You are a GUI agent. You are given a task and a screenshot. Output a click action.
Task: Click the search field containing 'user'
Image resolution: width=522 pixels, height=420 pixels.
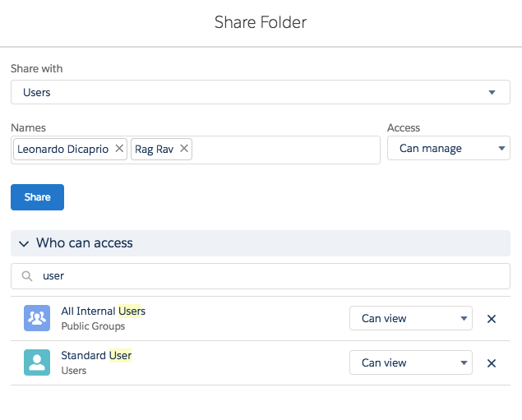[x=261, y=276]
